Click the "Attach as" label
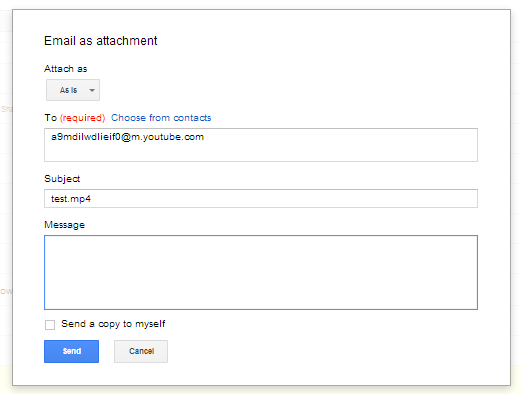Screen dimensions: 521x394 pos(66,69)
